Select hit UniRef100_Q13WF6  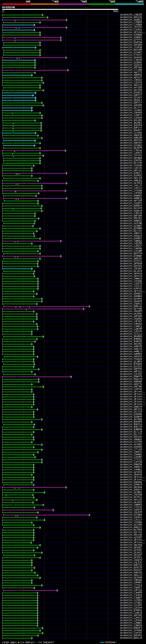tap(131, 361)
